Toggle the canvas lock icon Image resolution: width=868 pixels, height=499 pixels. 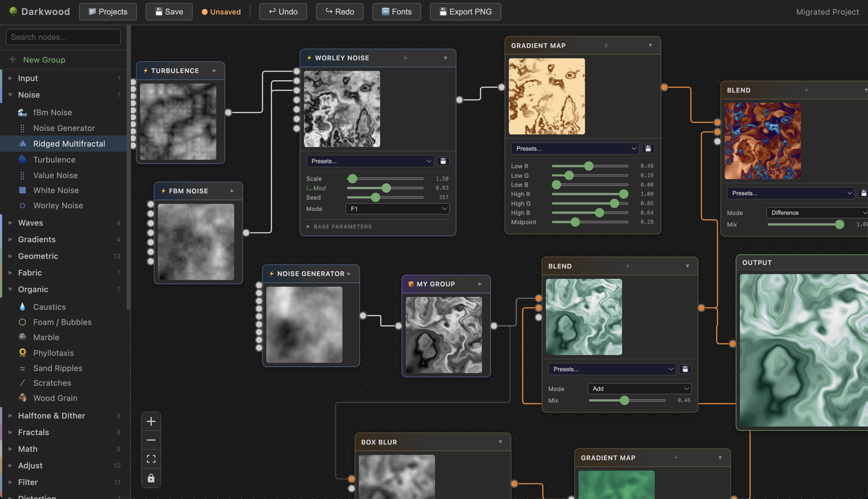[x=151, y=478]
